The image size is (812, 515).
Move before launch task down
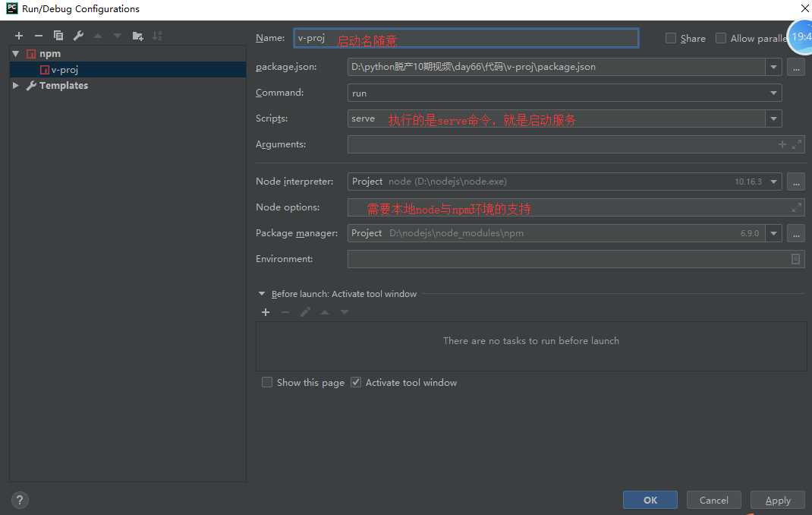coord(345,312)
